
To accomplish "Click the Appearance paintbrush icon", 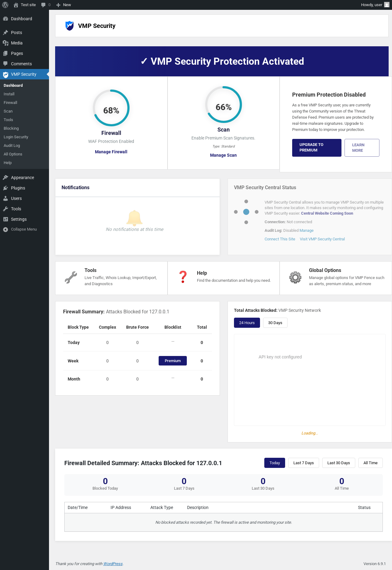I will 6,178.
